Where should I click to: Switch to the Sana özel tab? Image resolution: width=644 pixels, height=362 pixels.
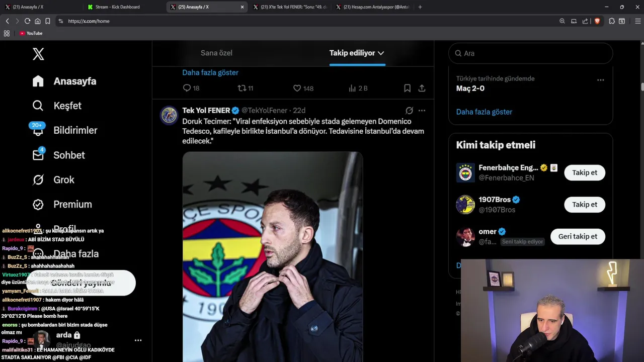tap(216, 53)
